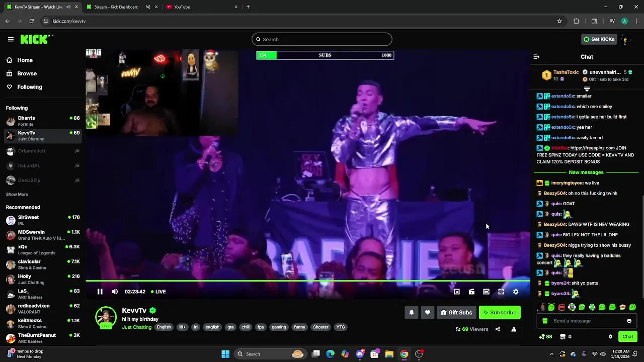Pause the live stream video
Viewport: 644px width, 362px height.
[x=100, y=292]
